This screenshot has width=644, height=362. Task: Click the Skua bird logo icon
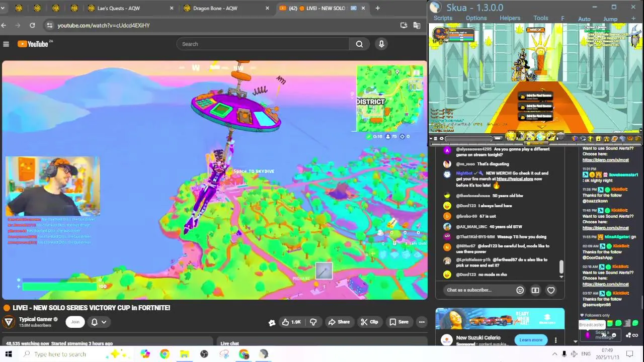(435, 7)
